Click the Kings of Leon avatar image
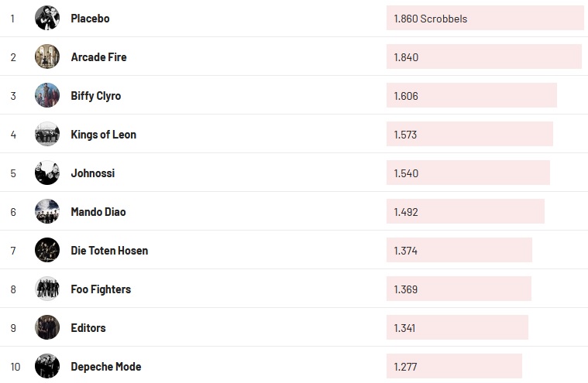Image resolution: width=588 pixels, height=383 pixels. (x=47, y=134)
